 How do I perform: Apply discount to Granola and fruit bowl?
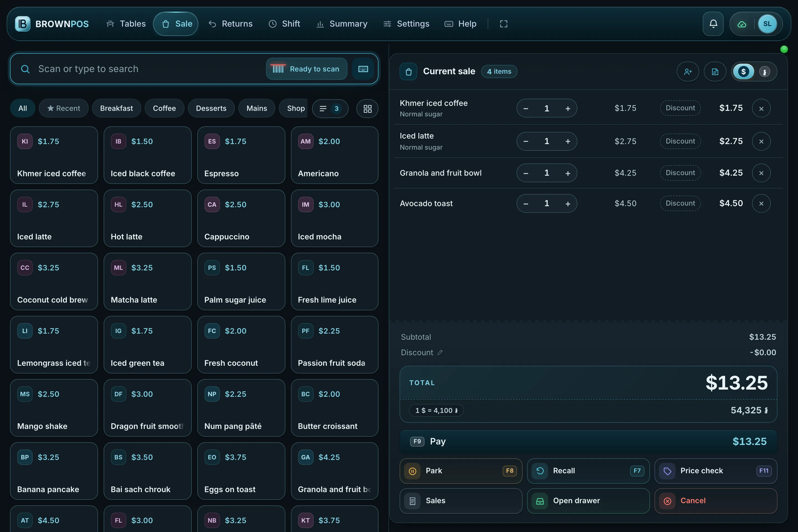(680, 173)
